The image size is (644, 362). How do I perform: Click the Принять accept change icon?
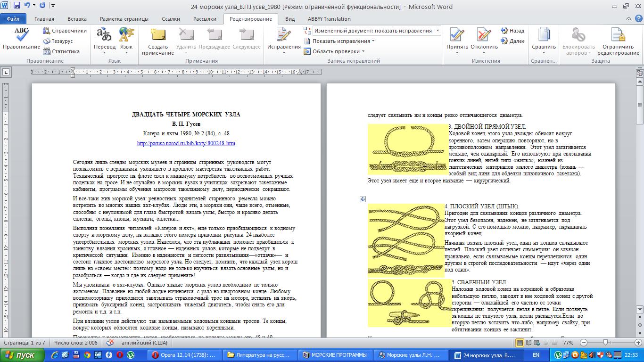pos(457,36)
